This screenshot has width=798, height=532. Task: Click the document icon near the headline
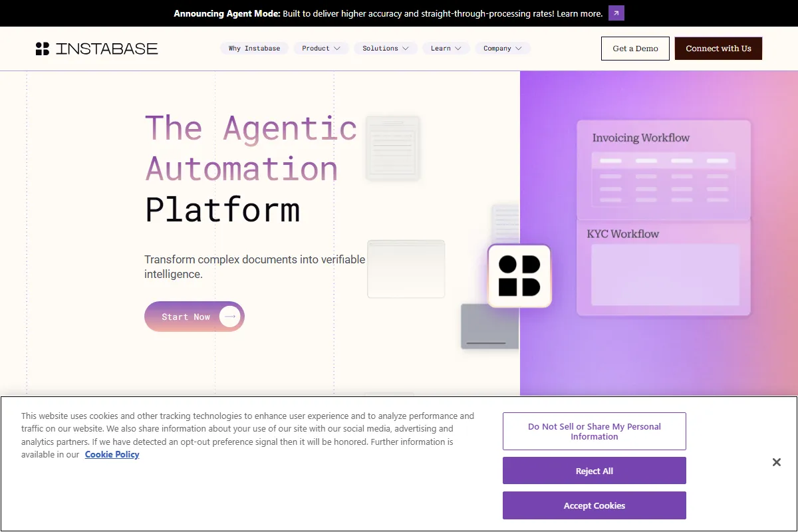click(x=393, y=148)
